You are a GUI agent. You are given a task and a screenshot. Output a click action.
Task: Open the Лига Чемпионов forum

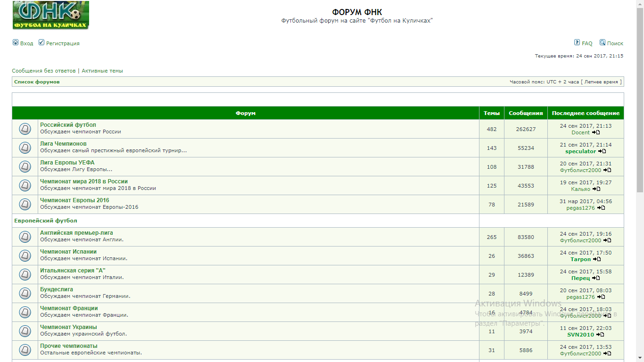click(63, 144)
